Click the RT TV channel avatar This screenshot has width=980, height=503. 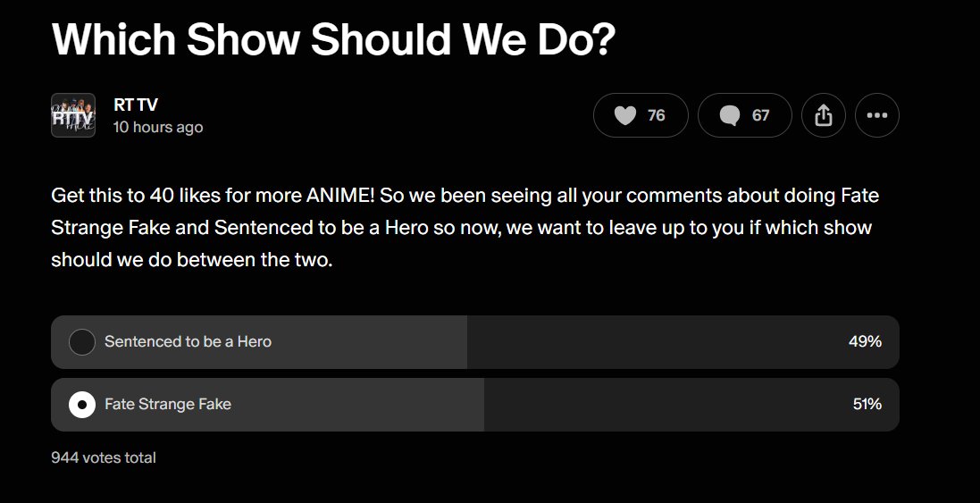(73, 115)
